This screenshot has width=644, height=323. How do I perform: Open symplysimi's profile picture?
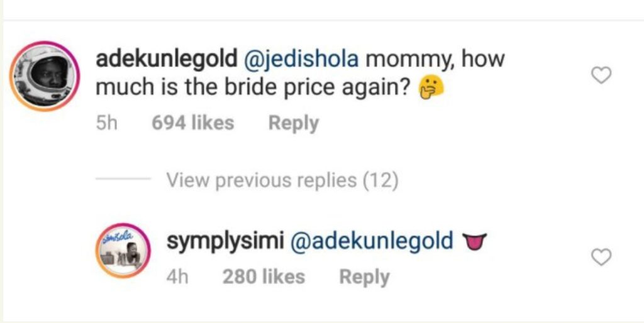point(123,251)
